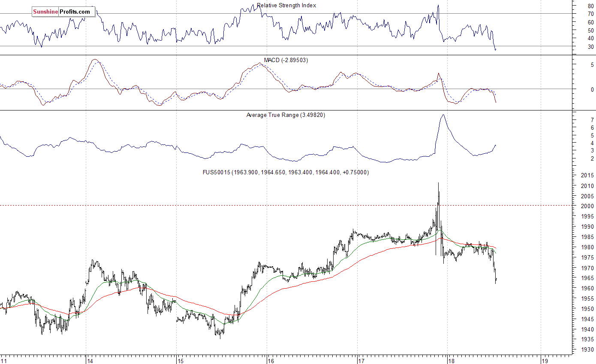Image resolution: width=596 pixels, height=364 pixels.
Task: Click the ATR axis value 7
Action: coord(592,120)
